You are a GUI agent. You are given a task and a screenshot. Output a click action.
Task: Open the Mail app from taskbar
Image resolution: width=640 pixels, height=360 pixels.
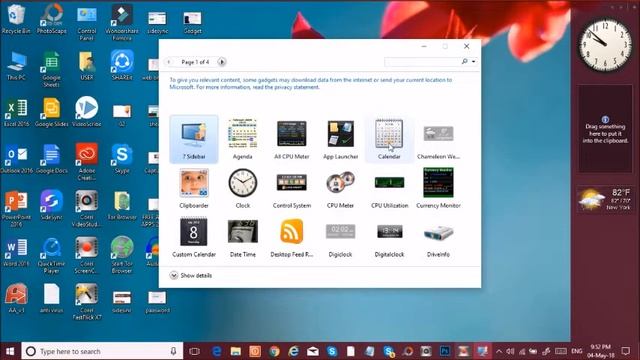[x=313, y=351]
